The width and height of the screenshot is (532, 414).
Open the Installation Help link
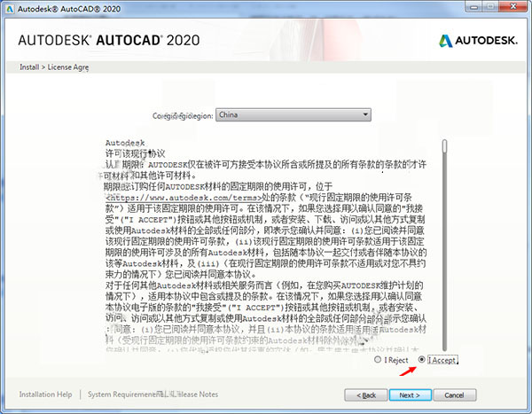(45, 394)
